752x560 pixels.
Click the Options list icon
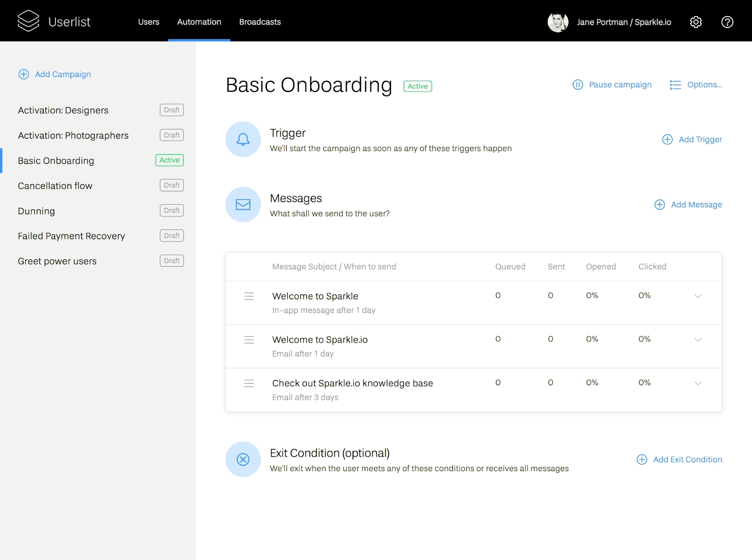[x=675, y=85]
